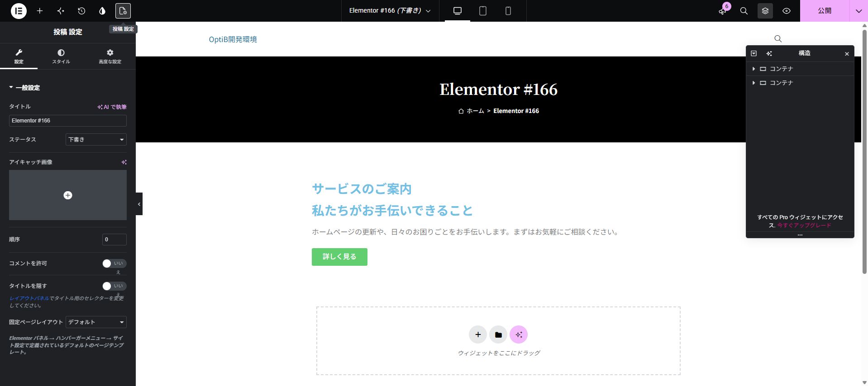Switch to the 設定 tab

coord(19,56)
